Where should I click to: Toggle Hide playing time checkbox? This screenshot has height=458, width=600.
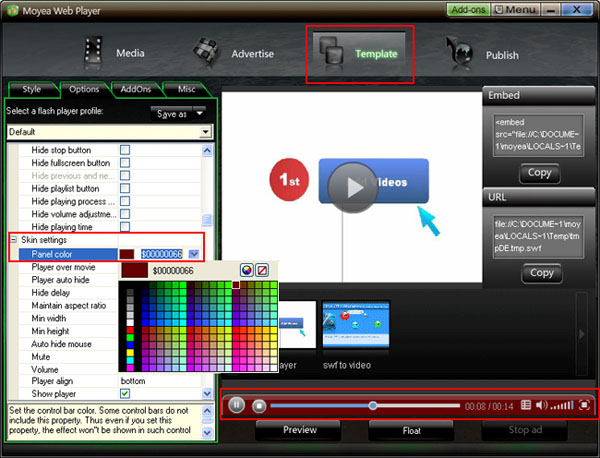pos(125,227)
